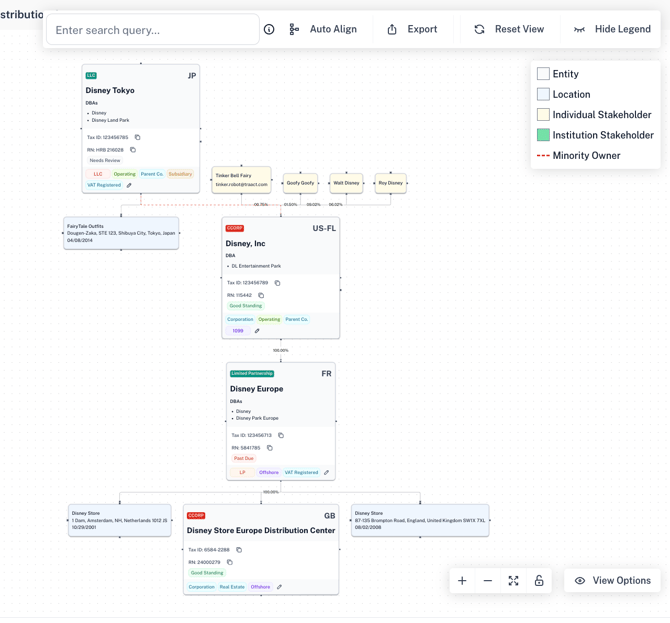This screenshot has width=670, height=623.
Task: Click the Individual Stakeholder legend swatch
Action: click(x=543, y=115)
